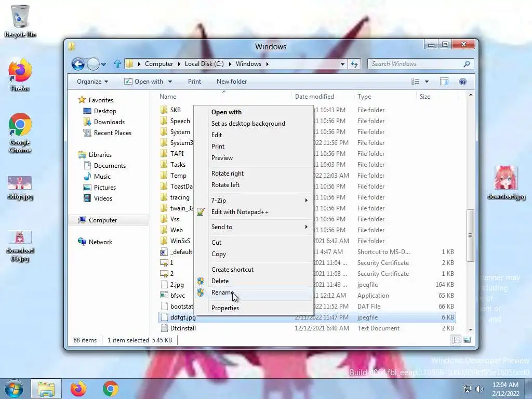Expand the view options dropdown arrow
Screen dimensions: 532x399
[x=427, y=82]
